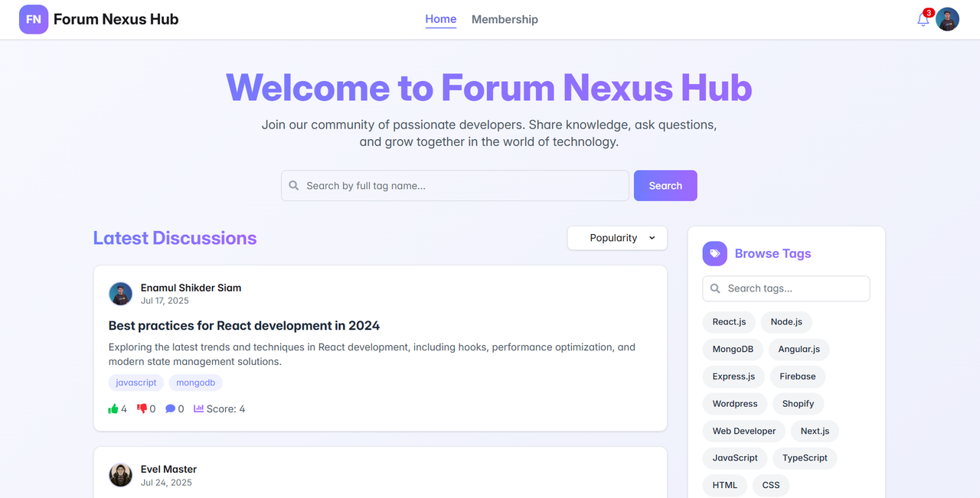The height and width of the screenshot is (498, 980).
Task: Select the HTML tag
Action: [x=725, y=485]
